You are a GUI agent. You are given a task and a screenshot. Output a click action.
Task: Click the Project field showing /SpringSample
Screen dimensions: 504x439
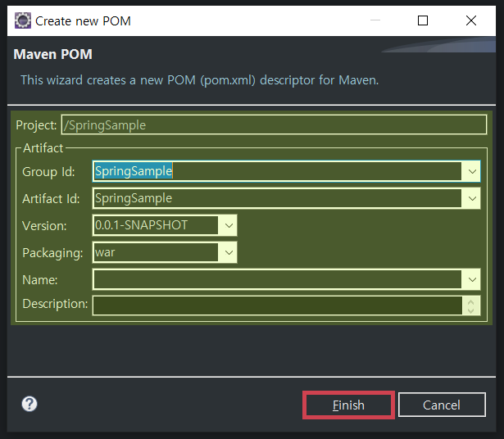[x=274, y=124]
